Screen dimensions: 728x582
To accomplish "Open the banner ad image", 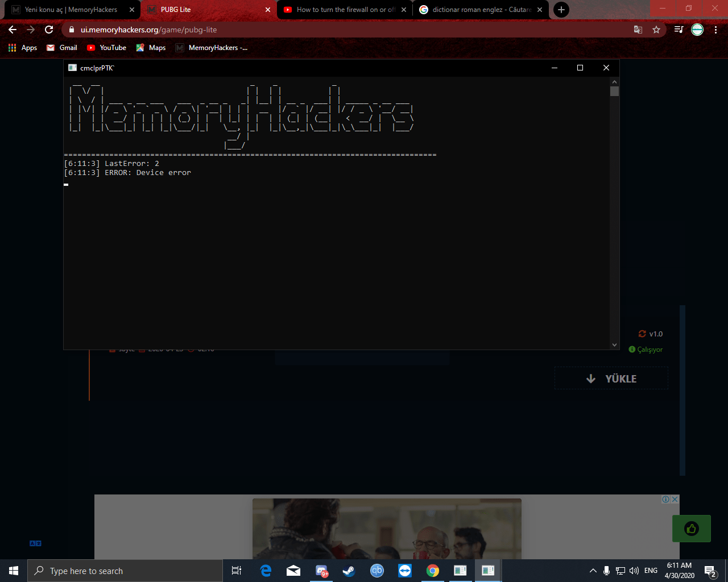I will tap(387, 529).
